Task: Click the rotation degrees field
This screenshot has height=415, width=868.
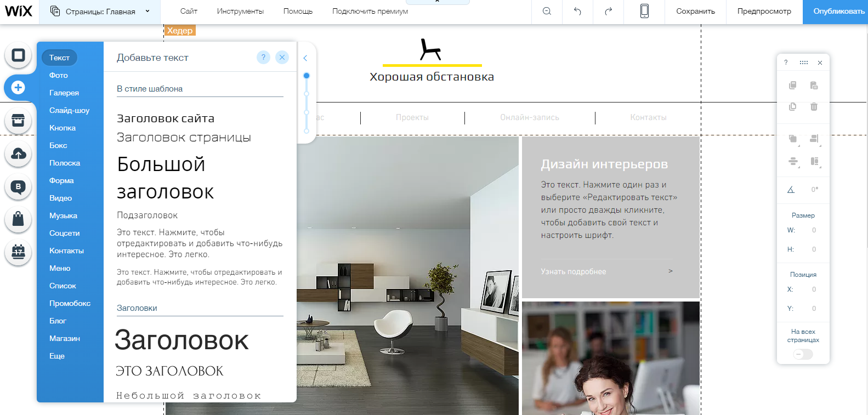Action: 814,190
